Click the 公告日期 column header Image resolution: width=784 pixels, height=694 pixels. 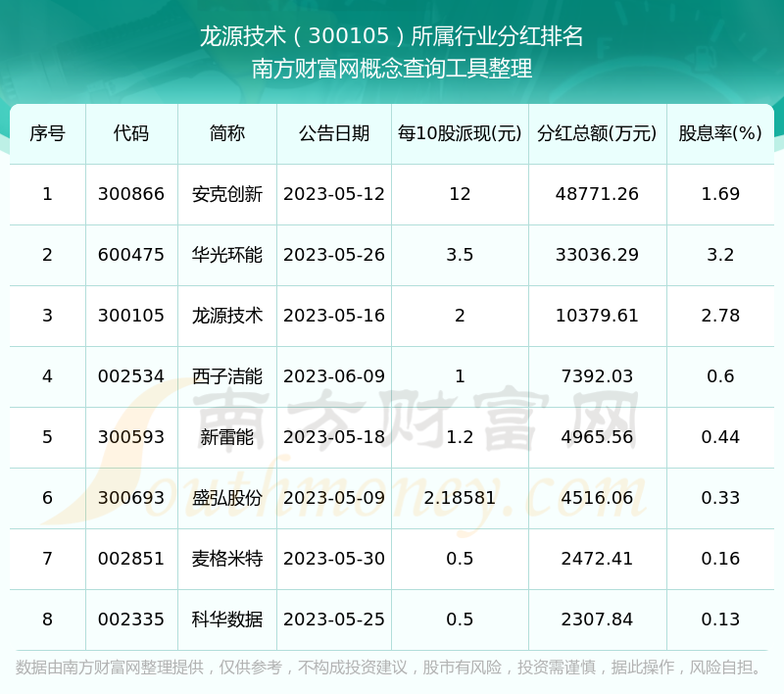click(334, 133)
